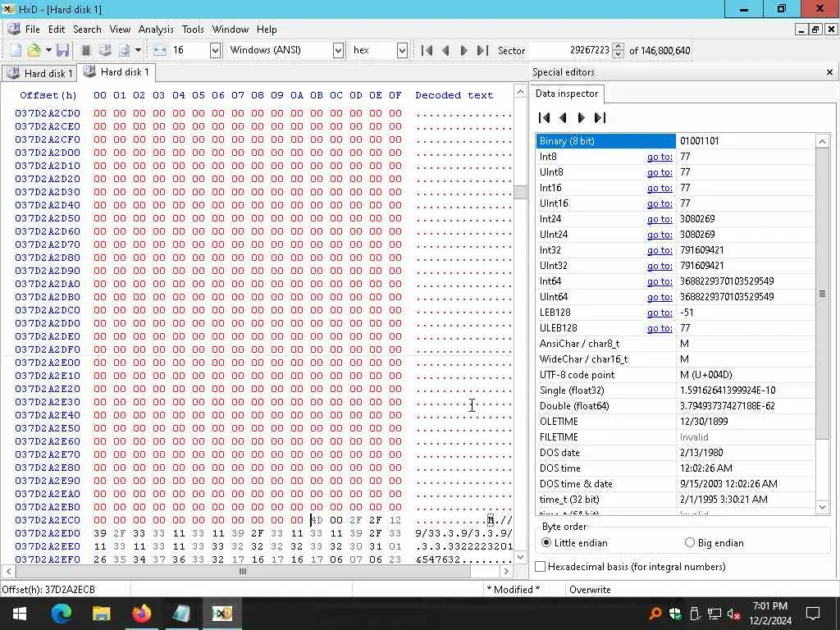Viewport: 840px width, 630px height.
Task: Switch to first Hard disk 1 tab
Action: [39, 73]
